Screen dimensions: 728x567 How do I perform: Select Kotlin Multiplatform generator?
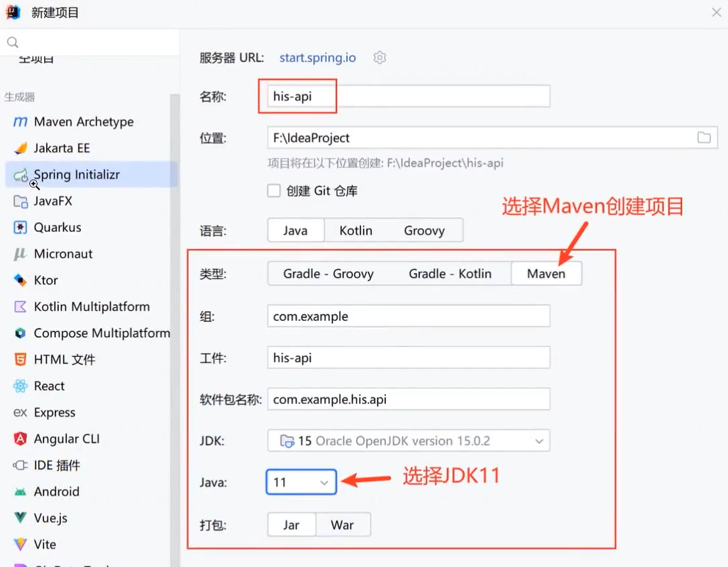tap(91, 307)
